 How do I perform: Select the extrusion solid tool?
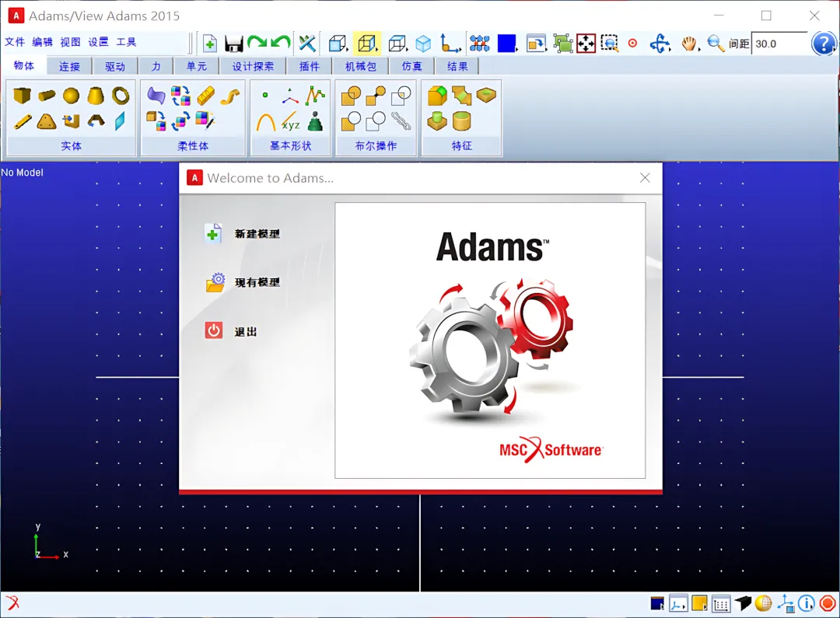point(71,121)
